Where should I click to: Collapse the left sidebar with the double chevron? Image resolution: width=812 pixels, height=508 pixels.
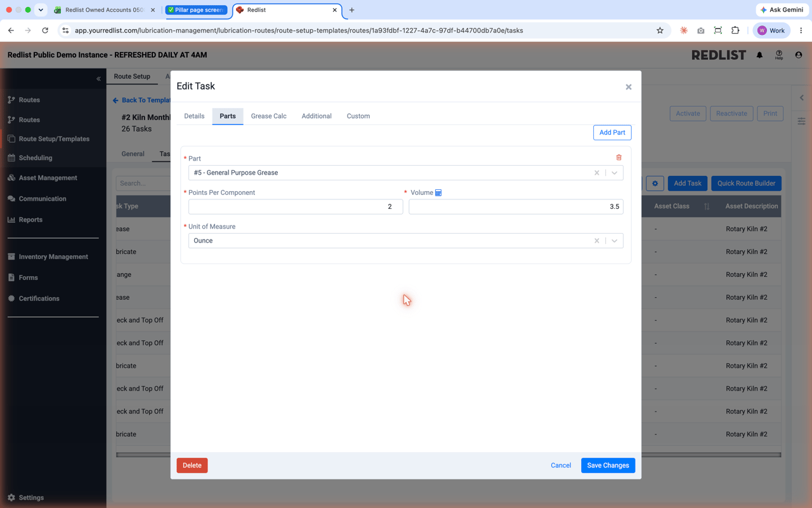point(98,79)
